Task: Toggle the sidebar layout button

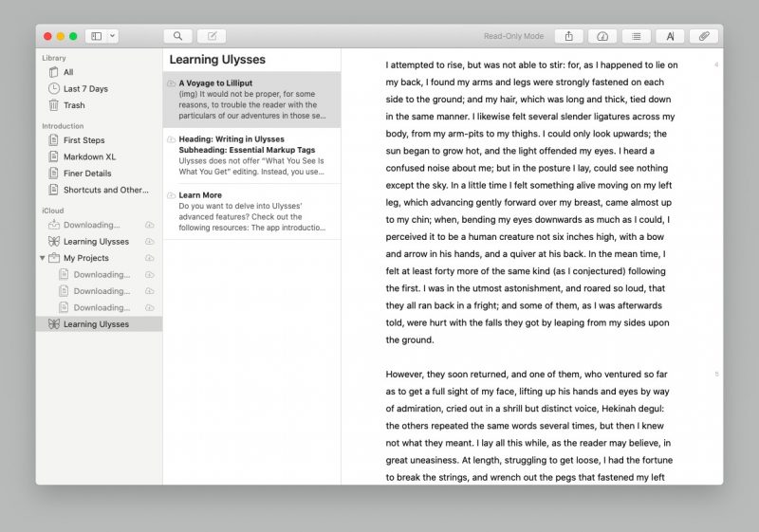Action: [97, 36]
